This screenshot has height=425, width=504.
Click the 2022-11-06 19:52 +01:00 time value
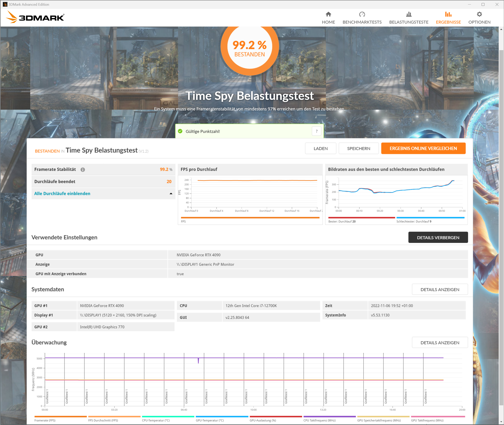(392, 306)
